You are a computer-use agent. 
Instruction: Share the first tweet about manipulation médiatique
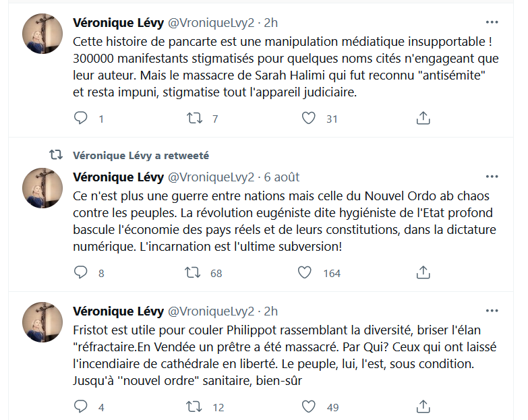[x=423, y=119]
